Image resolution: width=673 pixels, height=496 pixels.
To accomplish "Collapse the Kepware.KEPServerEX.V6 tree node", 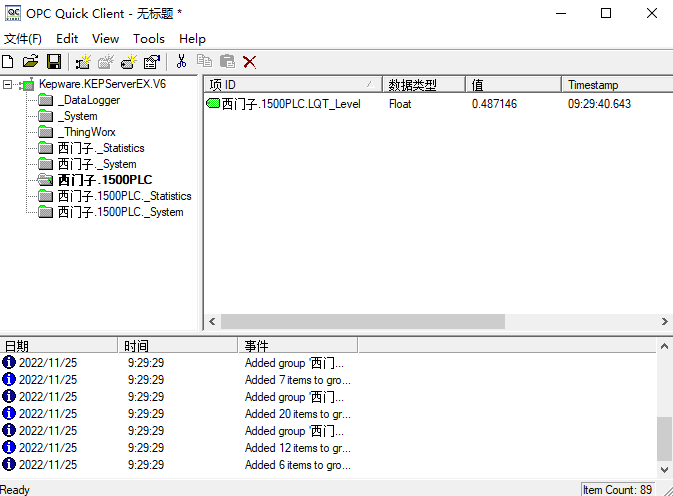I will (7, 85).
